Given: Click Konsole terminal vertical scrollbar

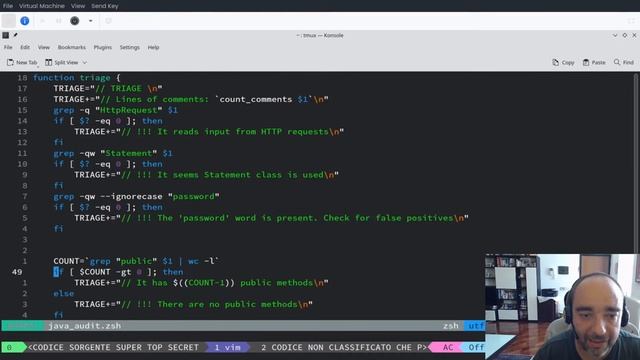Looking at the screenshot, I should coord(636,163).
